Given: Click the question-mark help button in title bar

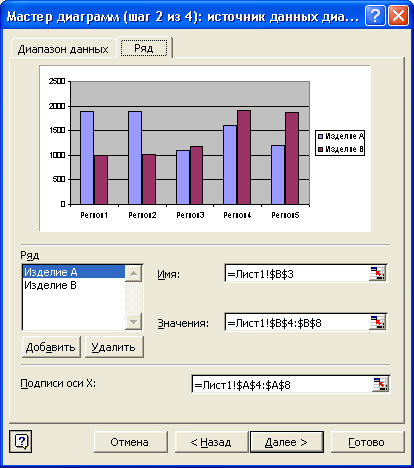Looking at the screenshot, I should coord(375,15).
